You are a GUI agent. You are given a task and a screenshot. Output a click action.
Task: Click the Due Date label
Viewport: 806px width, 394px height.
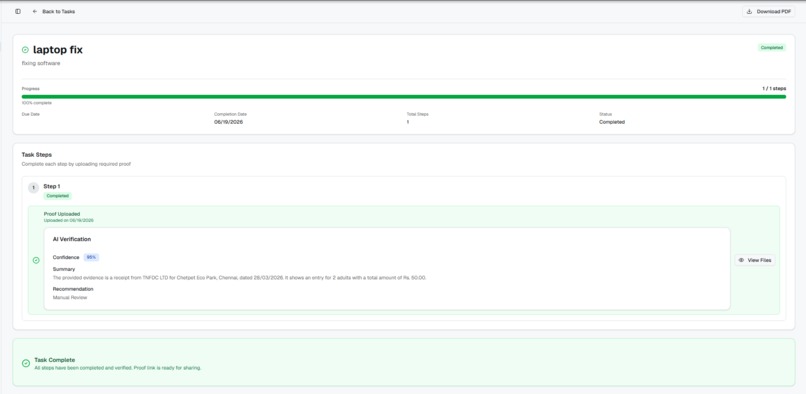(30, 114)
